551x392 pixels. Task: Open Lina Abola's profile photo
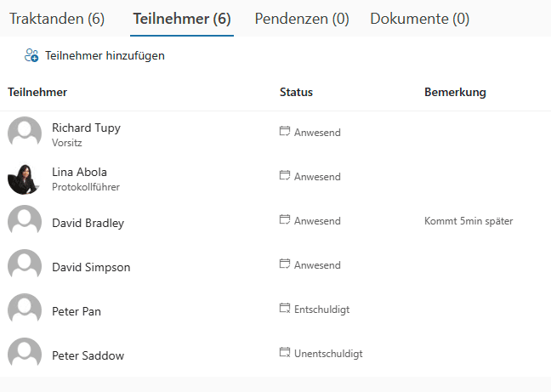point(25,177)
